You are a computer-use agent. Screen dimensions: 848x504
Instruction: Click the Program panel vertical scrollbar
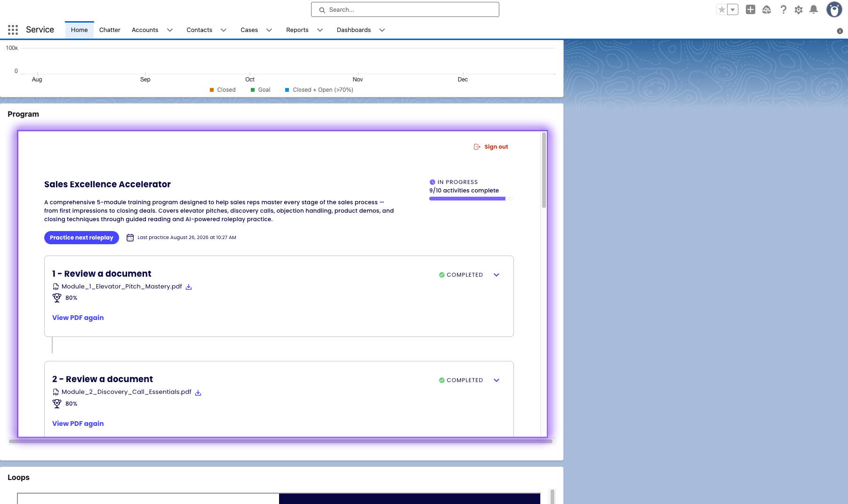point(544,170)
